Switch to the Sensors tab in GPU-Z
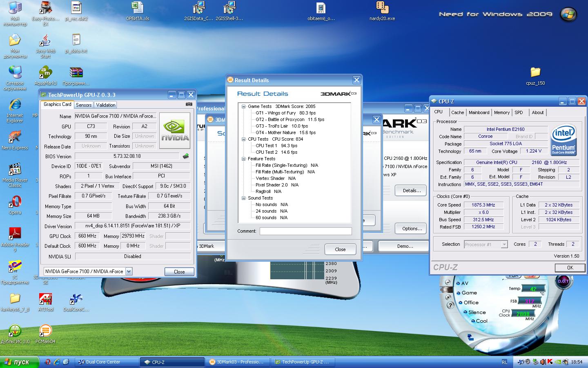This screenshot has height=368, width=588. coord(84,105)
